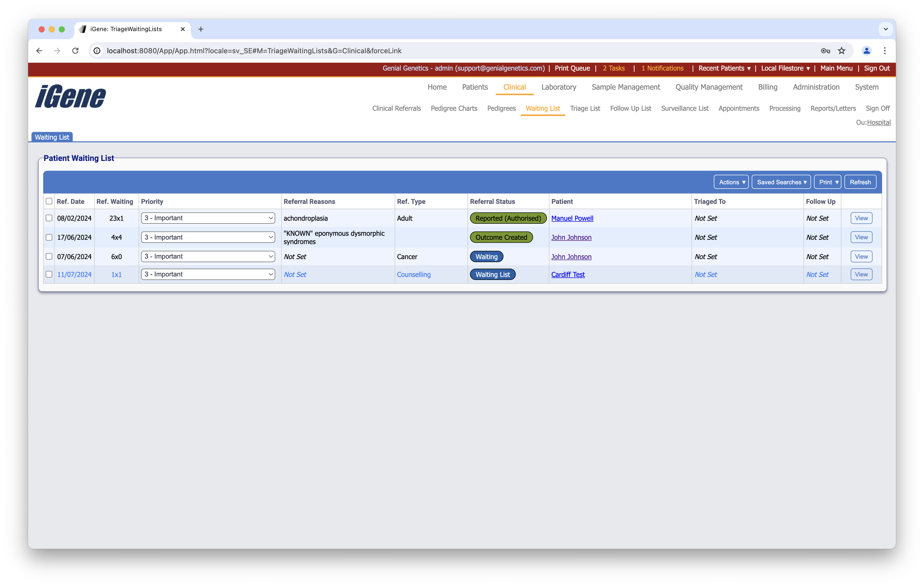
Task: Open priority dropdown for the 08/02/2024 referral
Action: pos(208,218)
